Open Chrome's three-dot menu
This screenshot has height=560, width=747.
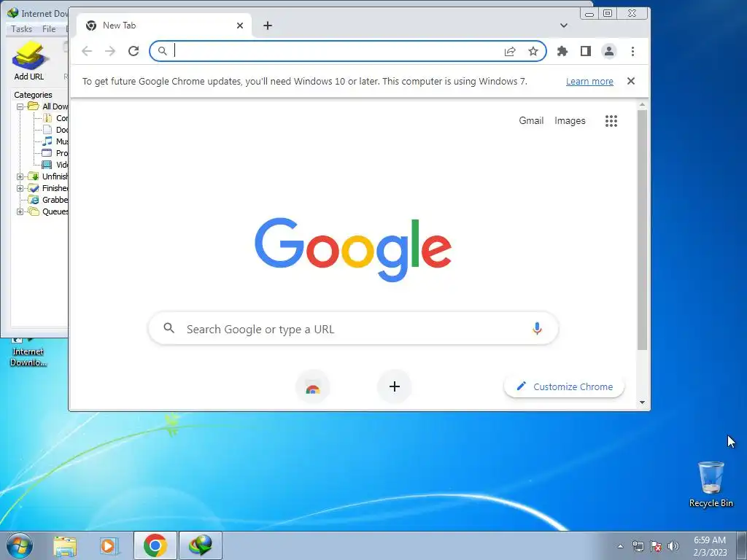tap(632, 51)
